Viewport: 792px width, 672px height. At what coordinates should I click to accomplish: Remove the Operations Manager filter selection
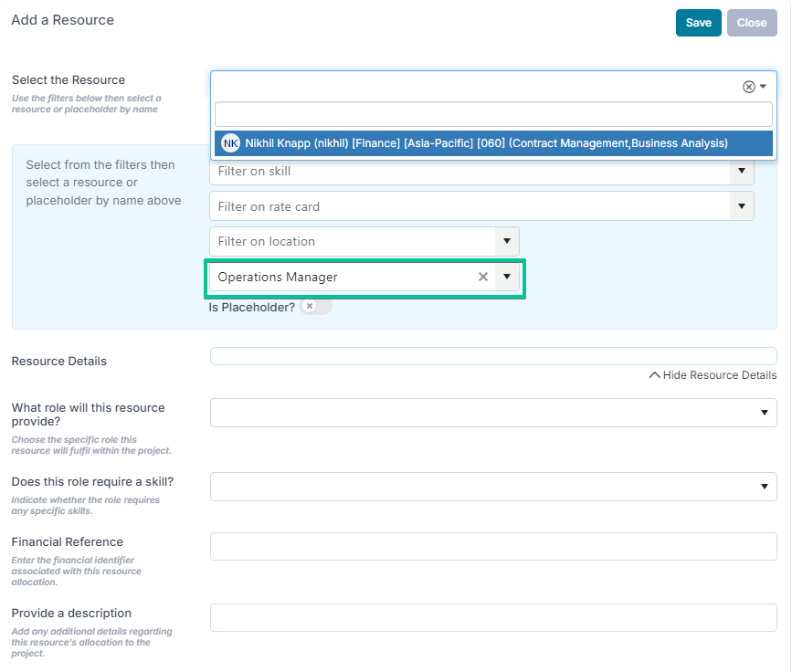click(483, 277)
